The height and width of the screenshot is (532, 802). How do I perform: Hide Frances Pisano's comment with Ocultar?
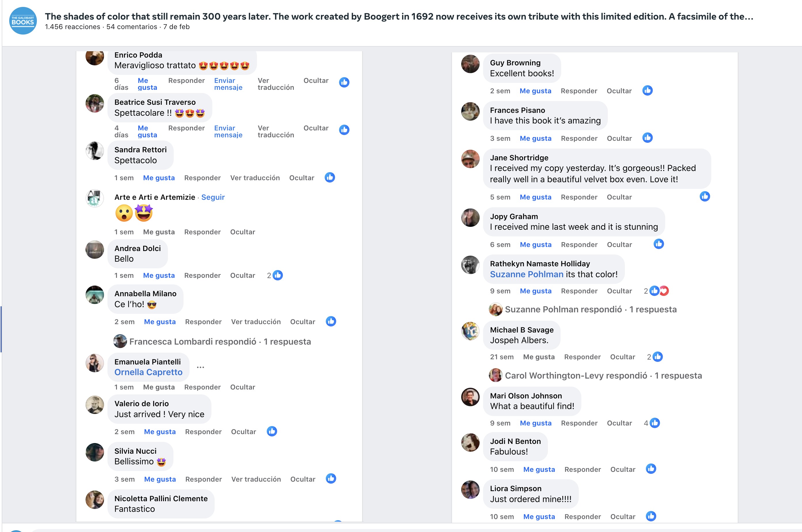[x=619, y=138]
